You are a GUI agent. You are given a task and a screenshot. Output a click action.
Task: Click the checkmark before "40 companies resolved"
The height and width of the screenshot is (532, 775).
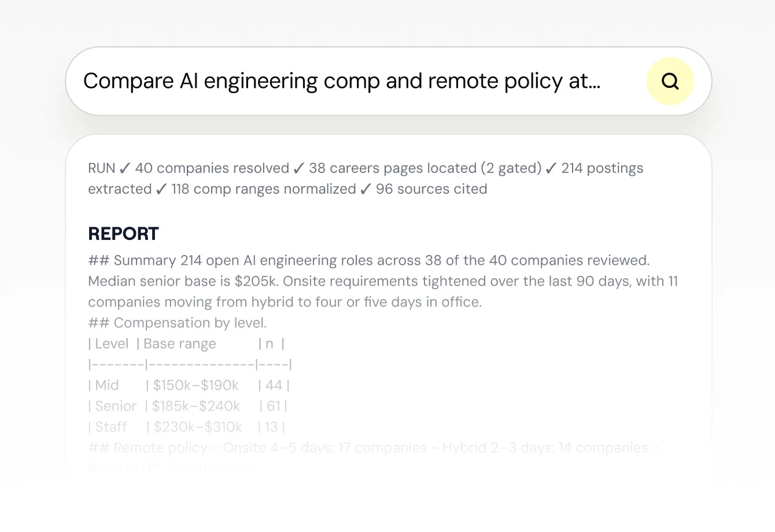pos(125,168)
